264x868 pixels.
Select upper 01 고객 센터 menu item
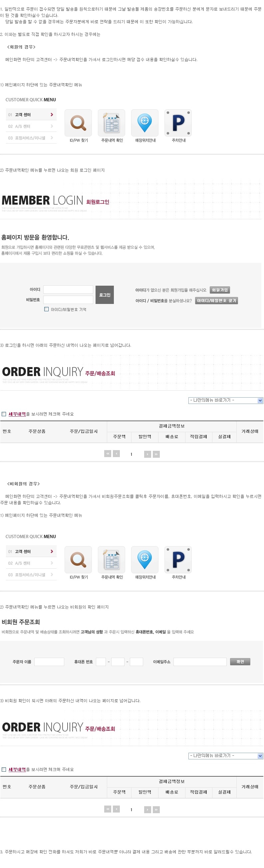pos(31,115)
